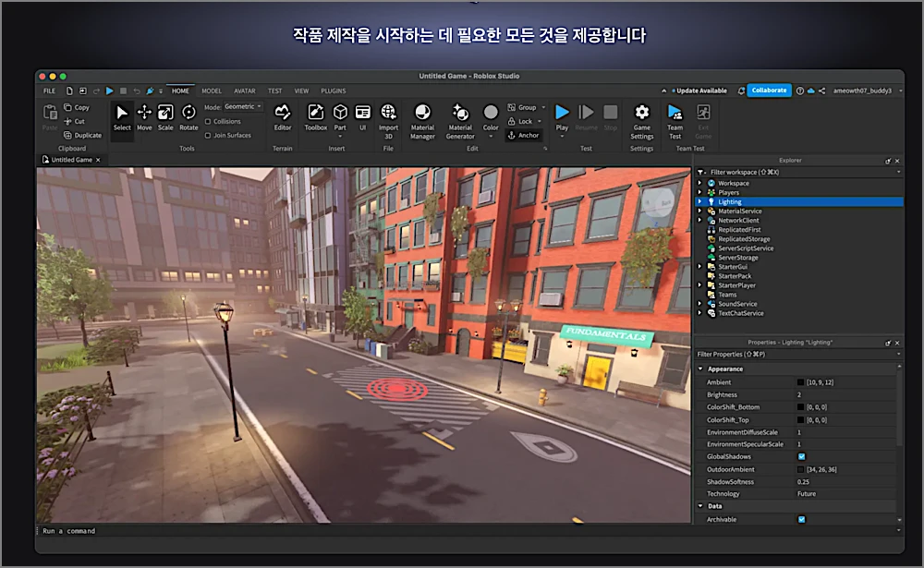Enable the Collisions checkbox
This screenshot has width=924, height=568.
coord(208,121)
